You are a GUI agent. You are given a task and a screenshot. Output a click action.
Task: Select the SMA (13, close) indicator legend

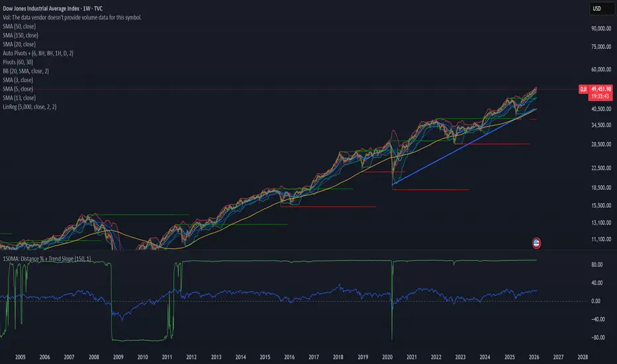coord(19,98)
